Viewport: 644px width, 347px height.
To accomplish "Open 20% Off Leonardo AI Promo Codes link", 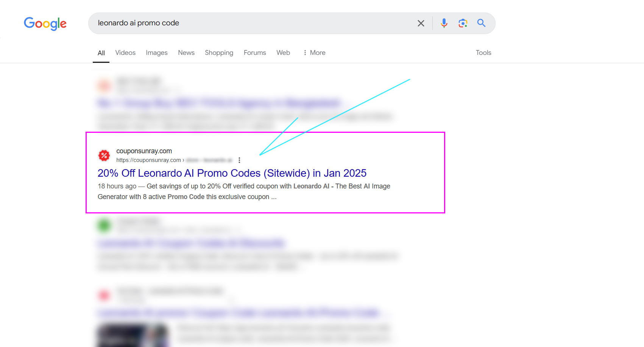I will point(232,173).
